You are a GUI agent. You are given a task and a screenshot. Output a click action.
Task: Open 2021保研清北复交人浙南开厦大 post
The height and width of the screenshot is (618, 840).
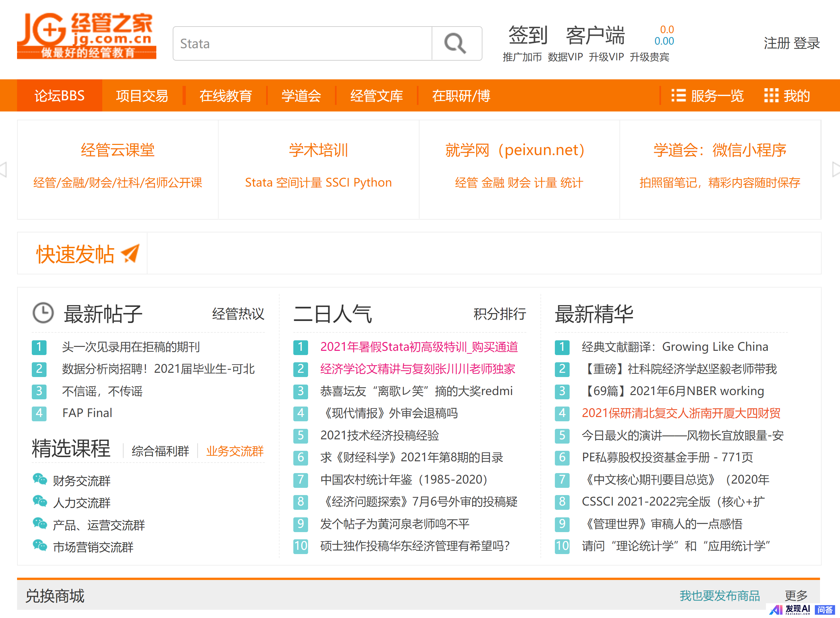pos(681,413)
